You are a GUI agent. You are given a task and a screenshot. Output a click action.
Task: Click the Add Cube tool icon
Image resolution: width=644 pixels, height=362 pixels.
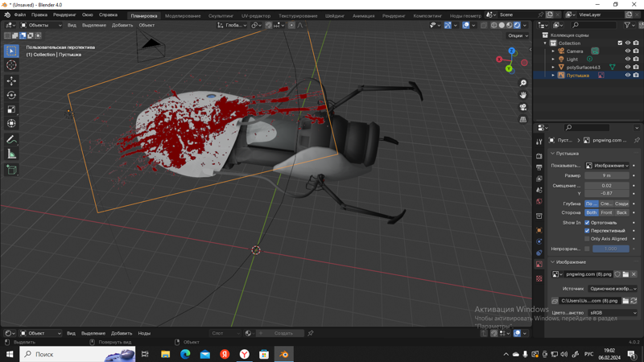click(11, 170)
